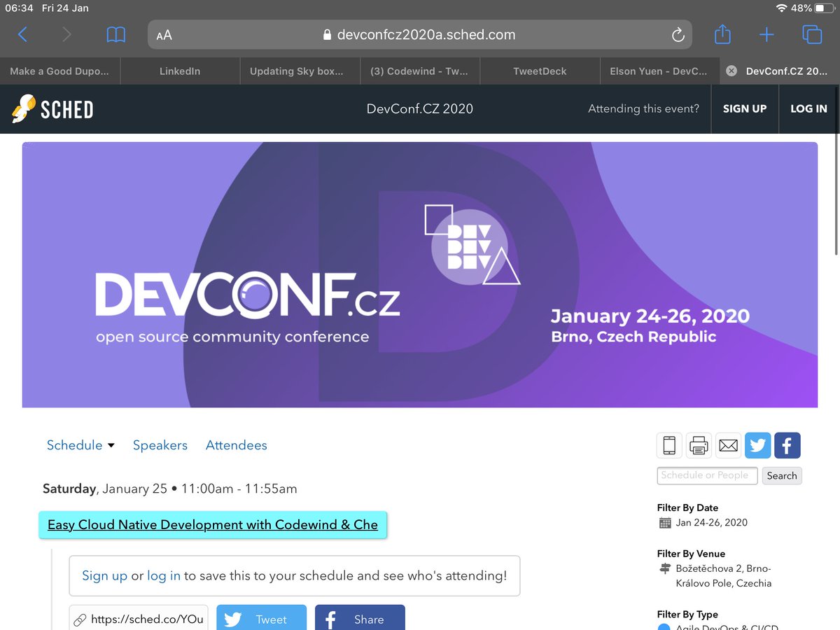Switch to (3) Codewind - Tw... tab
Screen dimensions: 840x630
tap(419, 71)
